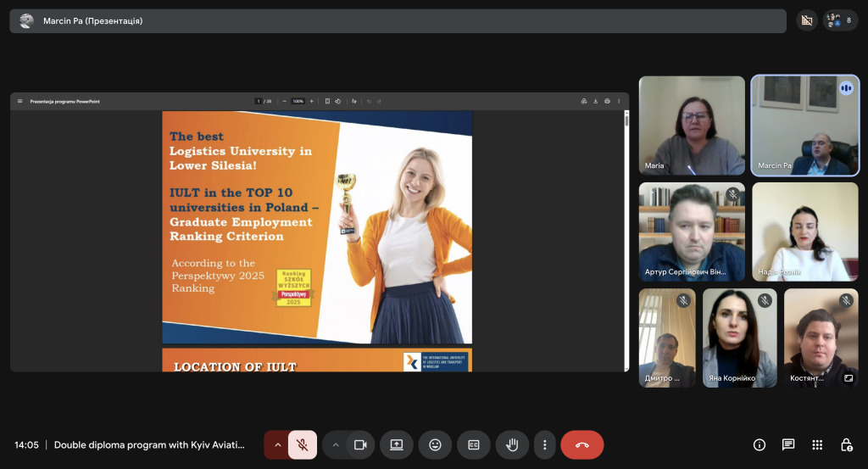Open the emoji reactions button
Screen dimensions: 868x469
click(435, 444)
